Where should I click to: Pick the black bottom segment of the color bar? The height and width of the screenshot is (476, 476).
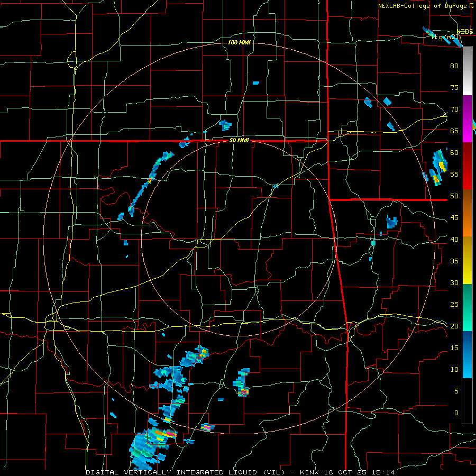tap(467, 401)
